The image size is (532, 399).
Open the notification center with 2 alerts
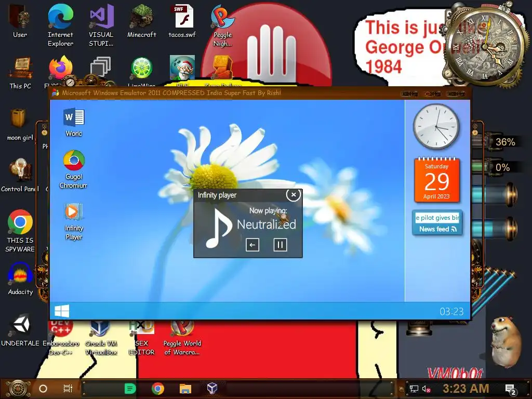pos(510,389)
